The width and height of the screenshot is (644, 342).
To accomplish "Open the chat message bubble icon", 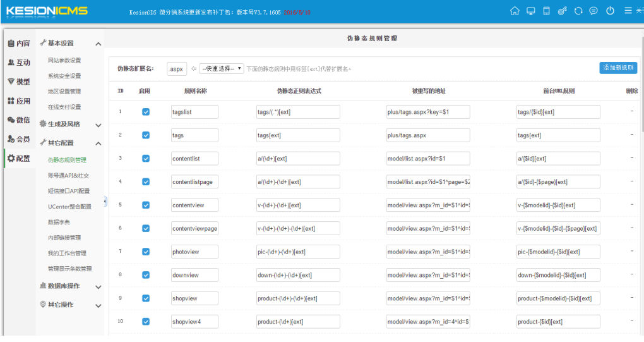I will pyautogui.click(x=593, y=11).
